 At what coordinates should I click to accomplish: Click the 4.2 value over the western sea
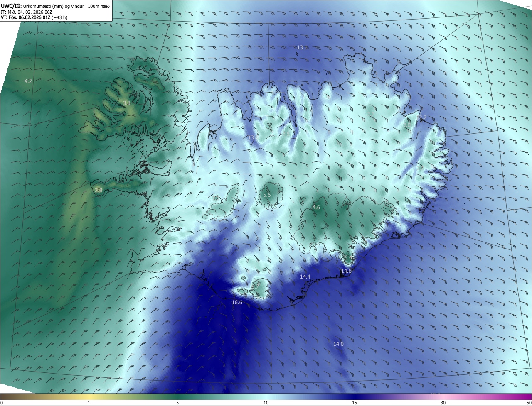tap(28, 81)
